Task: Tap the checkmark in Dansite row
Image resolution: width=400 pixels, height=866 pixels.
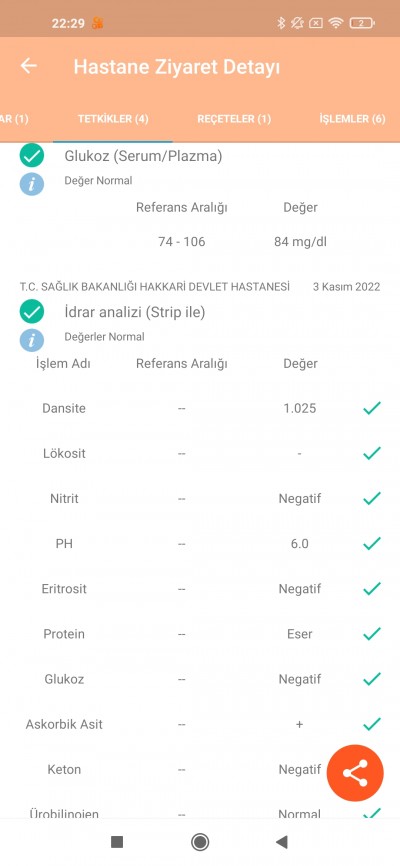Action: [372, 408]
